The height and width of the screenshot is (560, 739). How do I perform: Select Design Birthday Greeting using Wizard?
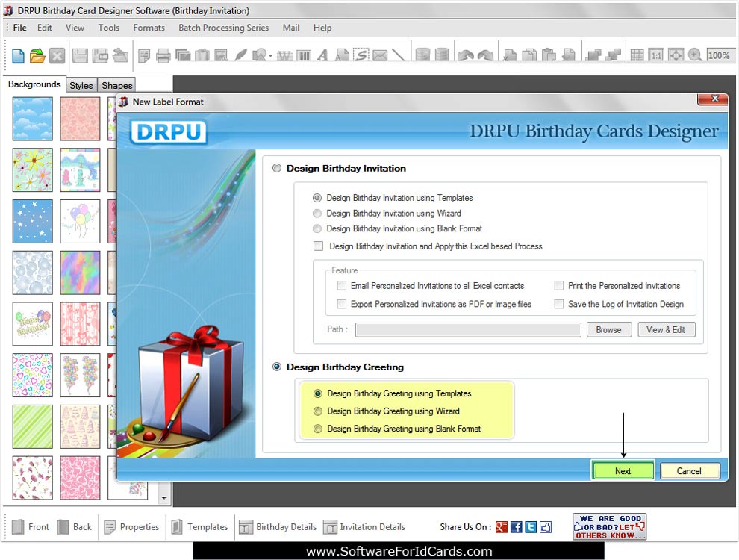tap(318, 411)
